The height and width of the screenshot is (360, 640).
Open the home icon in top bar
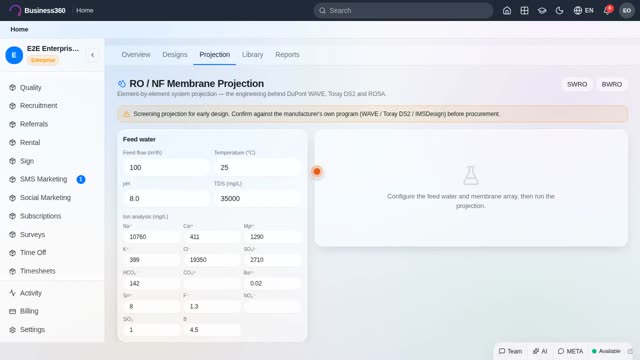507,11
